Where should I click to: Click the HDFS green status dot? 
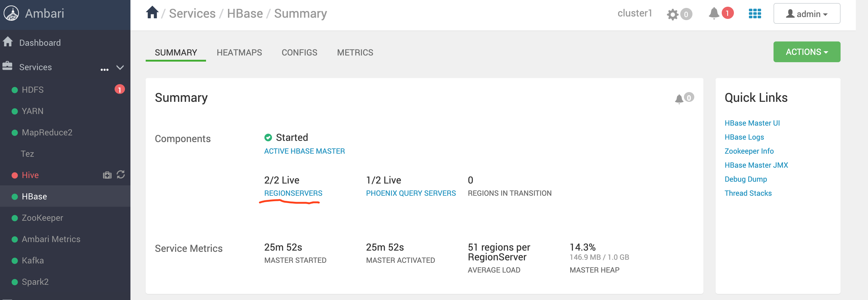[x=15, y=90]
